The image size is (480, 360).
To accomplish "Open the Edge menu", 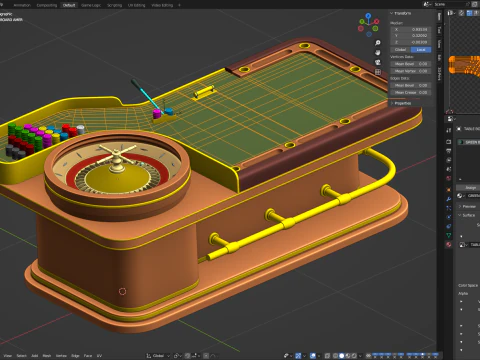I will pos(75,356).
